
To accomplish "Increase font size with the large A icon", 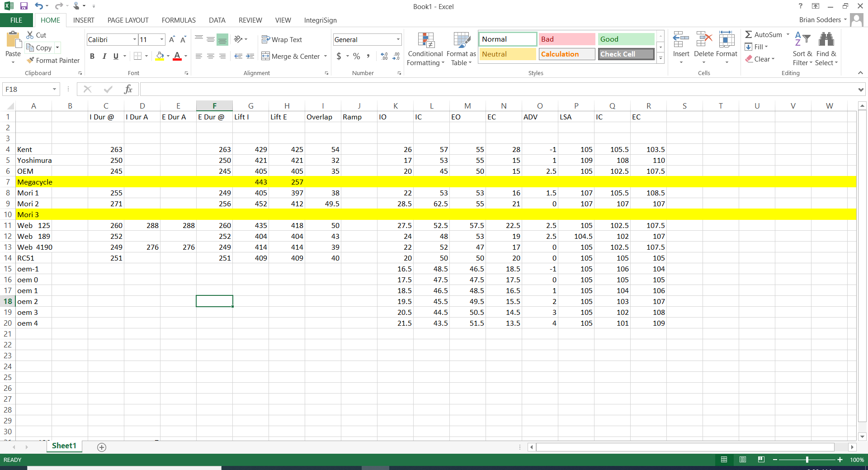I will point(172,40).
